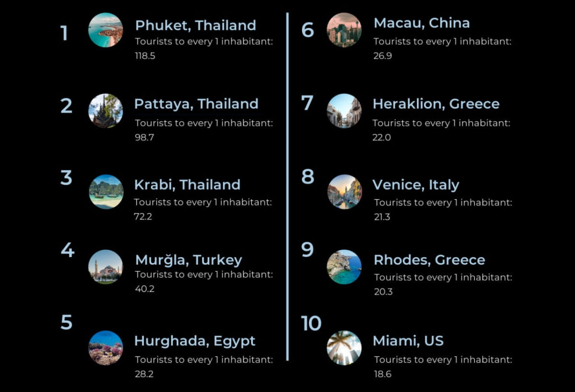Screen dimensions: 575x392
Task: Click the Hurghada, Egypt title
Action: click(195, 342)
